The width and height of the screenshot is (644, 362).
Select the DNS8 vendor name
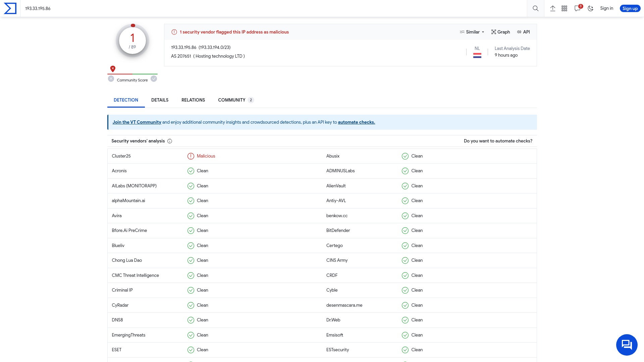click(x=117, y=320)
